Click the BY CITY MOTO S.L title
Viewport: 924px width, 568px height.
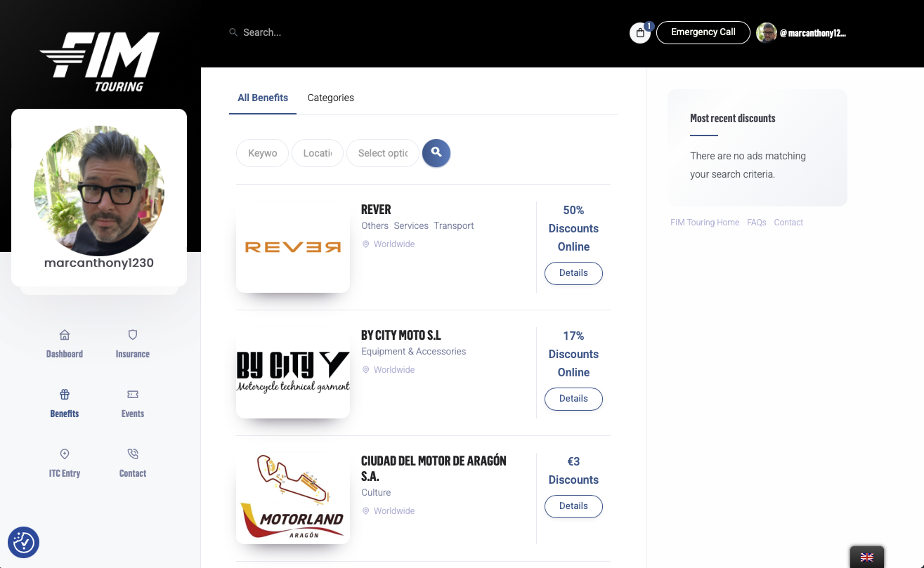click(401, 335)
